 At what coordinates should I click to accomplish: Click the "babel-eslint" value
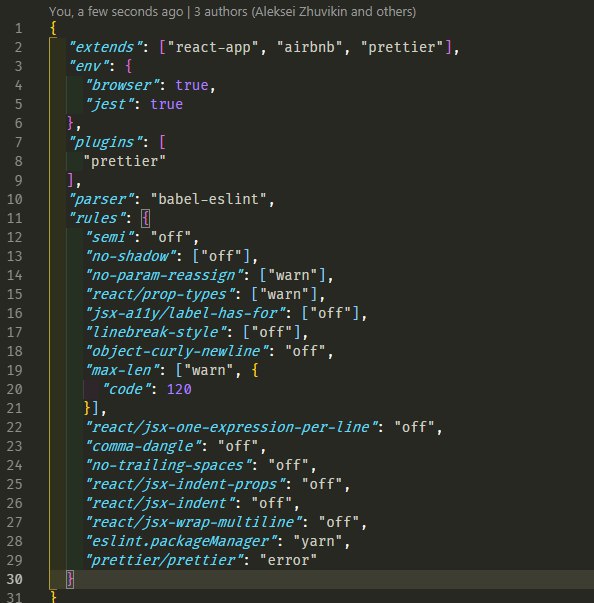[209, 199]
